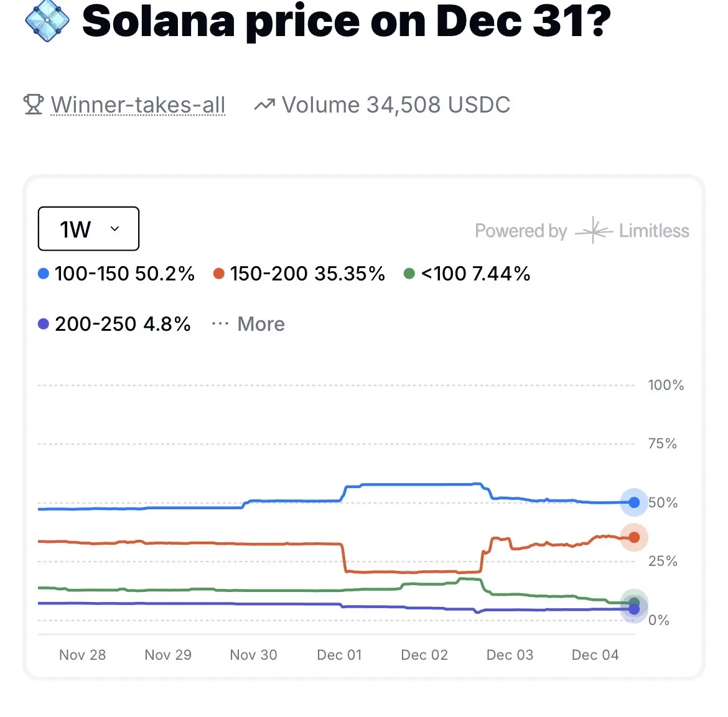Screen dimensions: 728x717
Task: Click the chevron arrow in 1W selector
Action: pos(114,229)
